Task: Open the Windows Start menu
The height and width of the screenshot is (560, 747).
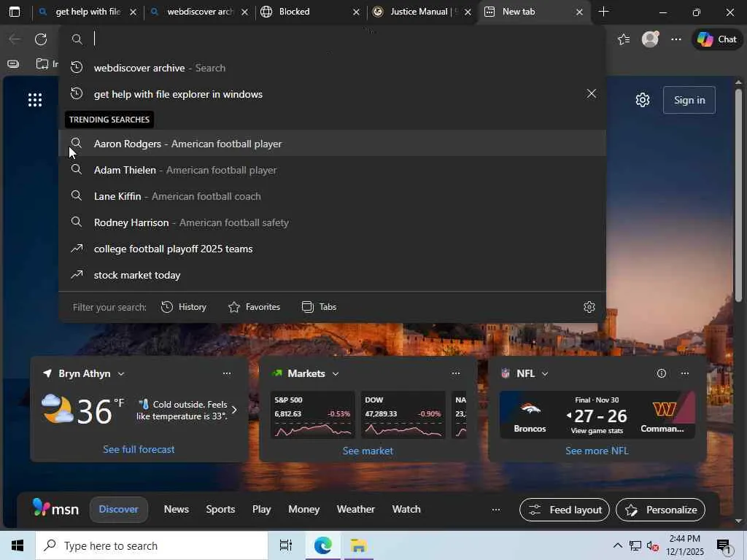Action: point(18,545)
